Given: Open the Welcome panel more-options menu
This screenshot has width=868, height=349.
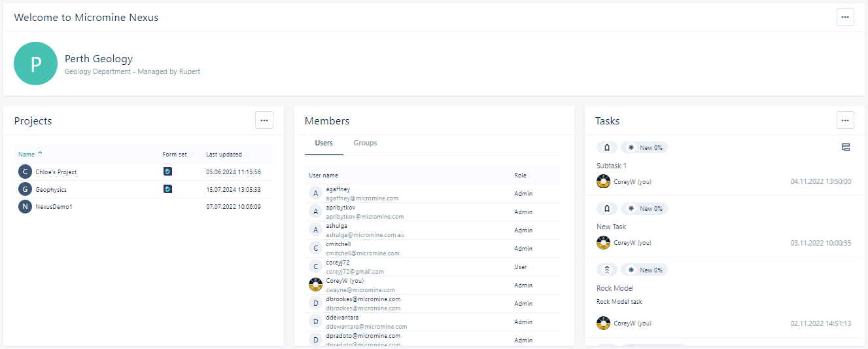Looking at the screenshot, I should (x=845, y=17).
